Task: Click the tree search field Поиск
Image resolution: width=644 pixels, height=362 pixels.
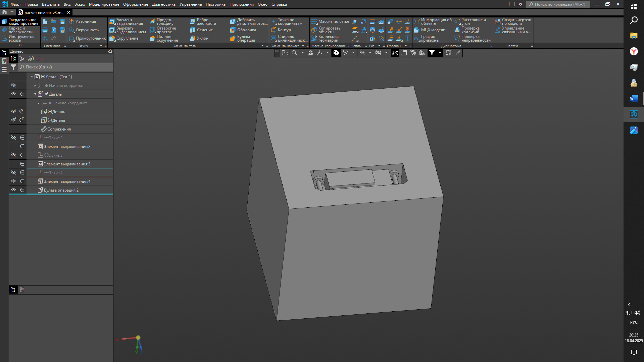Action: [65, 67]
